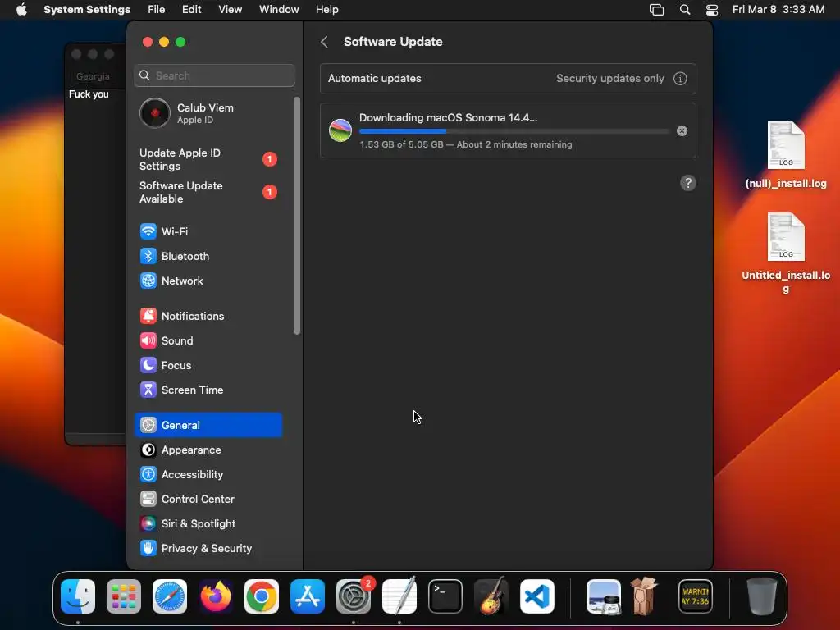Open Wi-Fi settings in sidebar
Image resolution: width=840 pixels, height=630 pixels.
(x=208, y=231)
